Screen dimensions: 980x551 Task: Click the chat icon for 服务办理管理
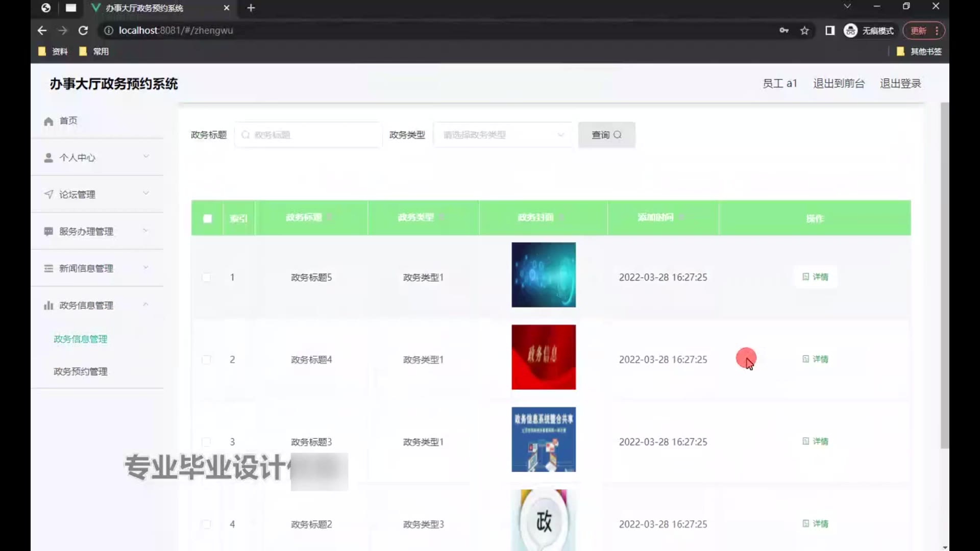[48, 232]
